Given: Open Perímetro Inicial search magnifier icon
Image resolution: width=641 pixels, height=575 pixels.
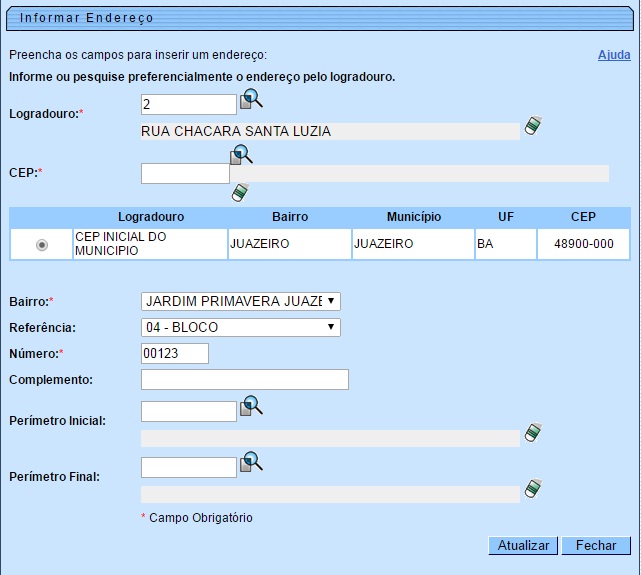Looking at the screenshot, I should [x=250, y=406].
